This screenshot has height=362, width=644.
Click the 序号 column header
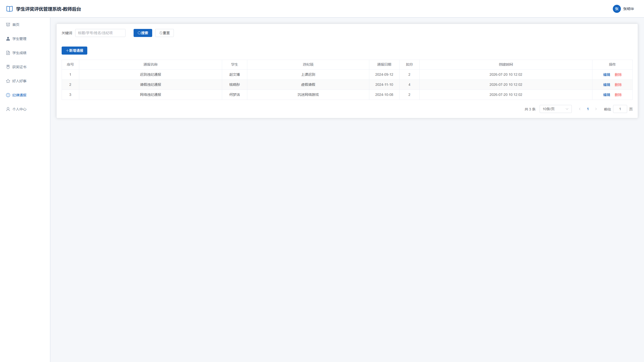tap(70, 64)
